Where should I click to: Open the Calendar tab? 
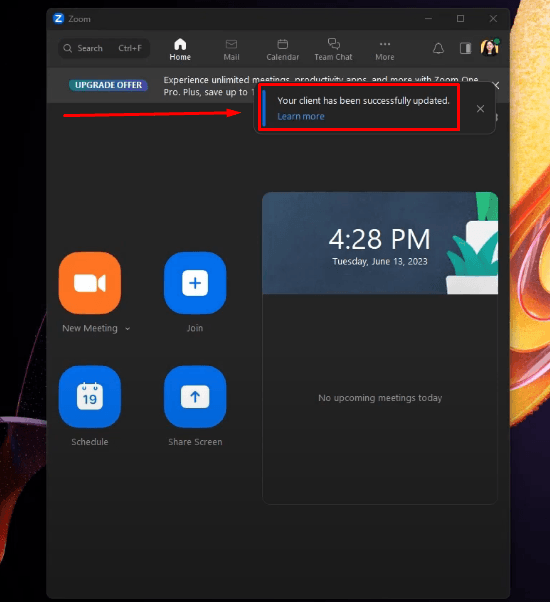(282, 50)
